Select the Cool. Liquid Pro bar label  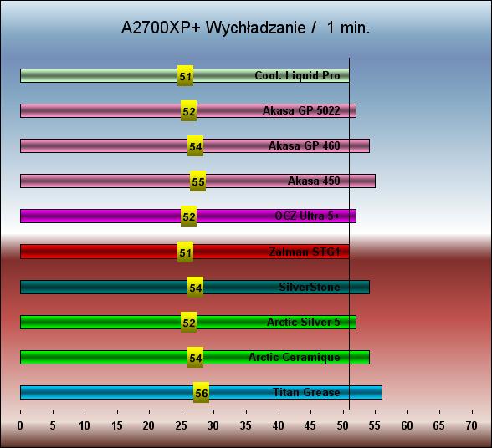pos(298,75)
